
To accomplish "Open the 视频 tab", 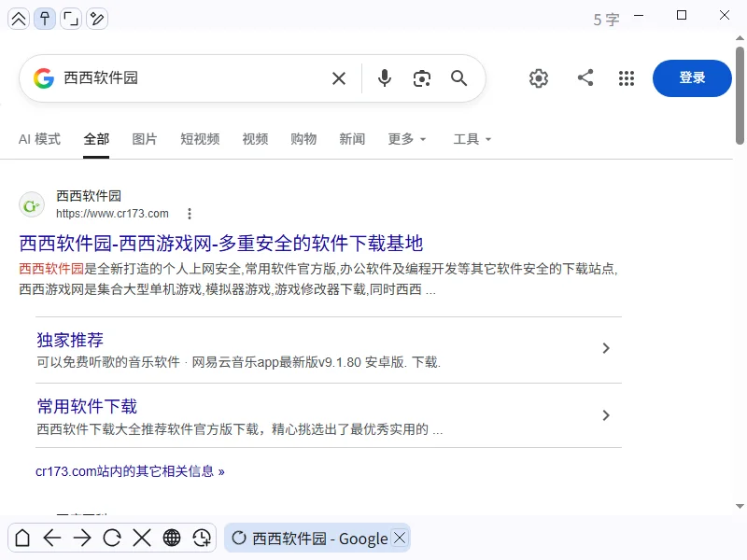I will 255,139.
